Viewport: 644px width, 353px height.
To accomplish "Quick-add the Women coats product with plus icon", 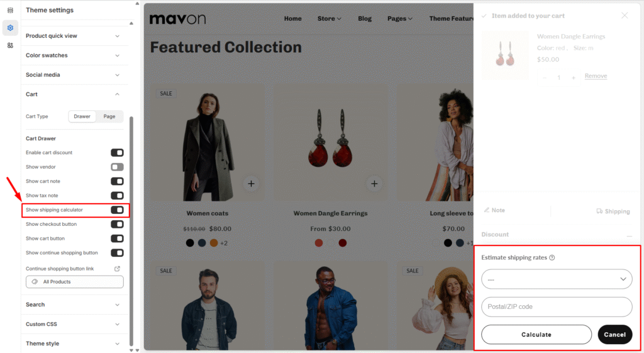I will [x=251, y=184].
